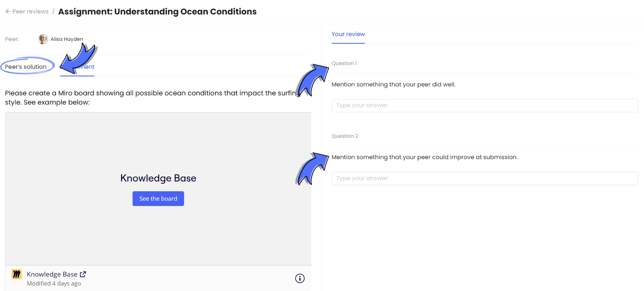This screenshot has height=291, width=644.
Task: Click the Question 2 heading
Action: 345,136
